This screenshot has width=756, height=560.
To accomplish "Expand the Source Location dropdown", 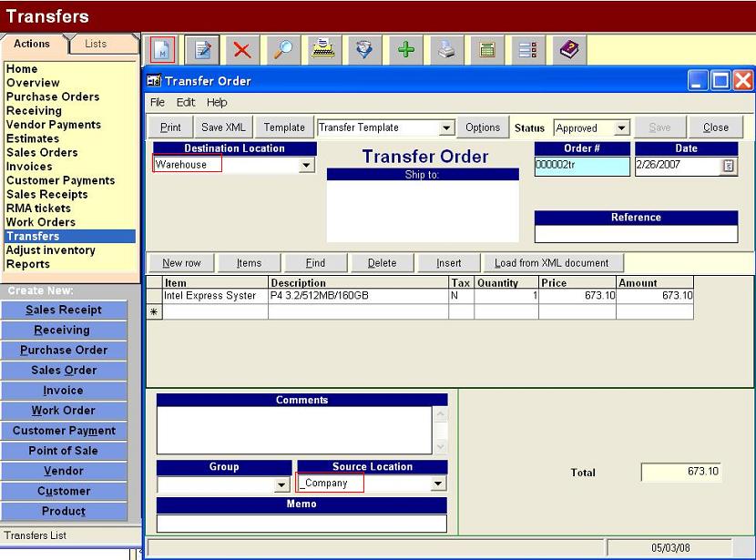I will pos(437,484).
